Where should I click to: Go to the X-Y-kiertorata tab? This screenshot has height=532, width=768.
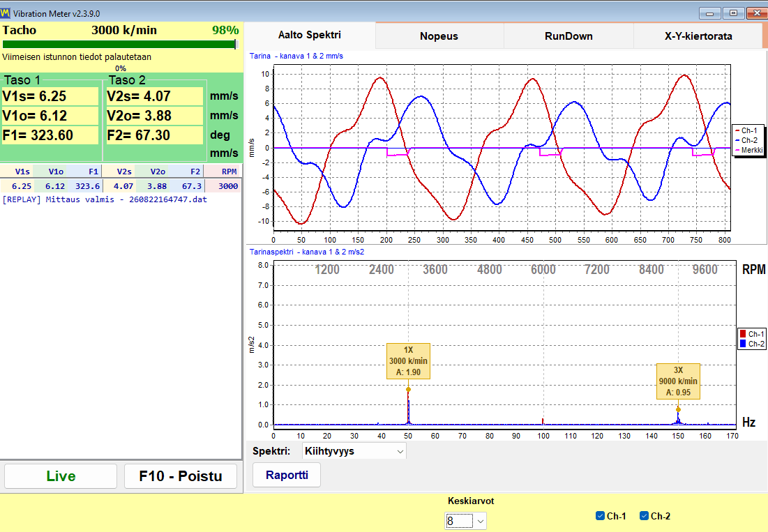[698, 36]
